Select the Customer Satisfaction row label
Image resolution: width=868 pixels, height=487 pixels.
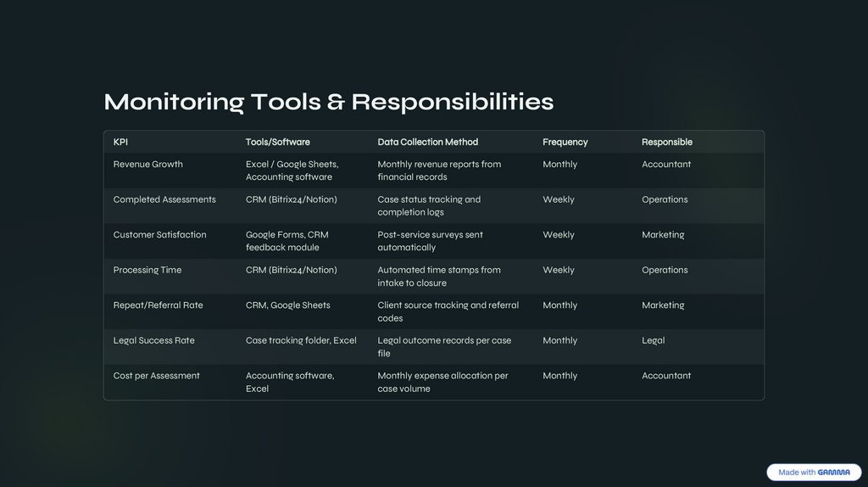(159, 235)
